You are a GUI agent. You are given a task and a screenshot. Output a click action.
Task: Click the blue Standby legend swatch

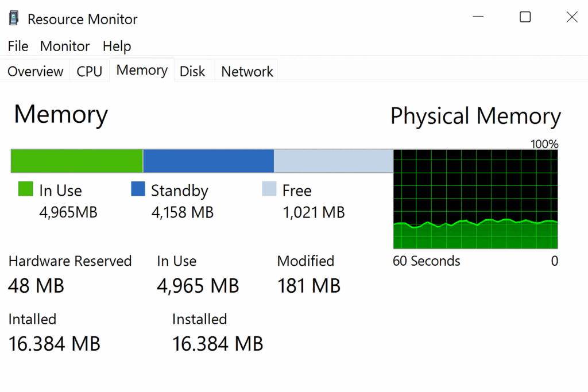(138, 189)
